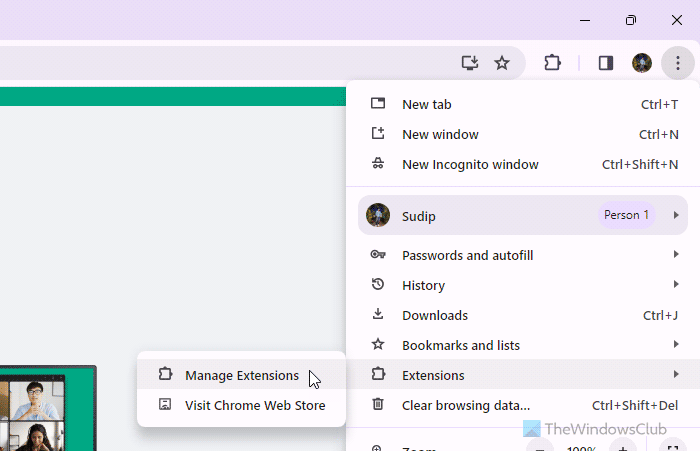
Task: Click the New tab icon in menu
Action: (x=378, y=103)
